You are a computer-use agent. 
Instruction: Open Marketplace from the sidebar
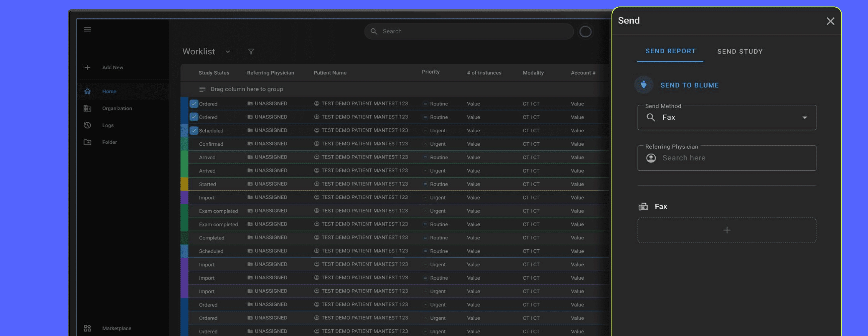(x=116, y=328)
